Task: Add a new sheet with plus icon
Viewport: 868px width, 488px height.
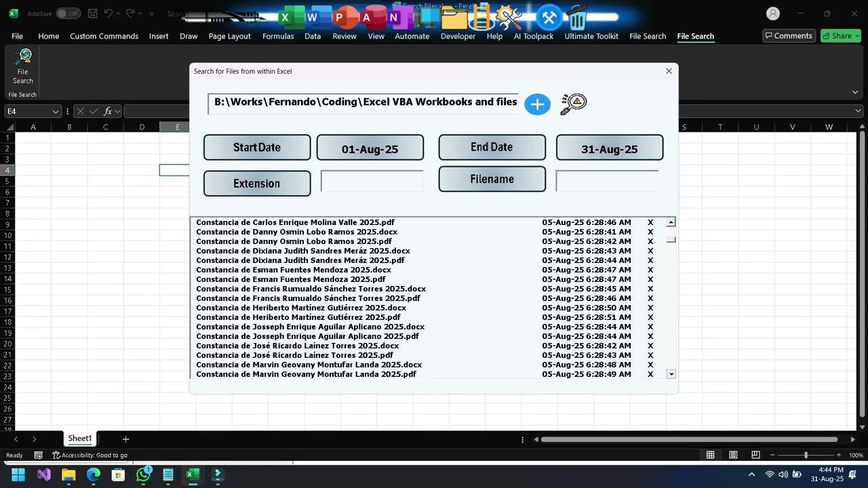Action: 125,439
